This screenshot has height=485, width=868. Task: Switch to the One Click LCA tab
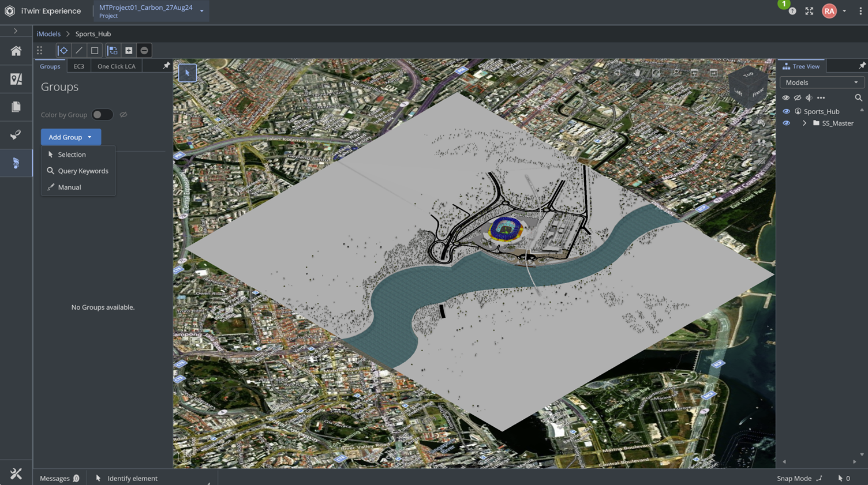tap(116, 66)
